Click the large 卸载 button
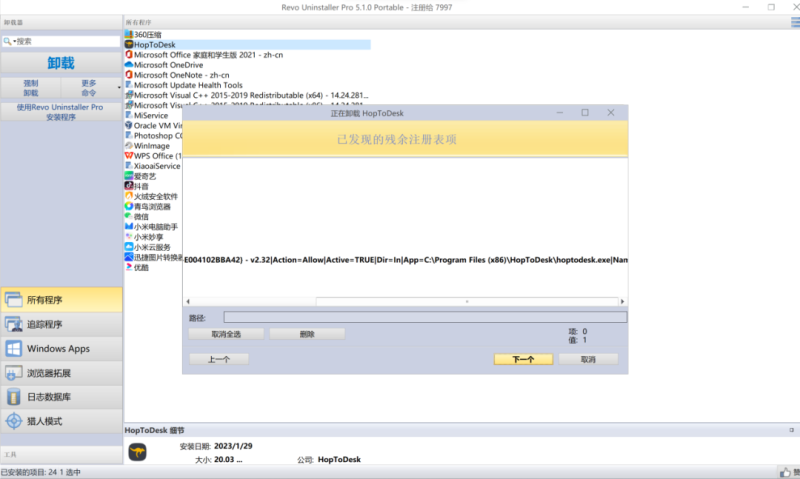 (x=61, y=63)
